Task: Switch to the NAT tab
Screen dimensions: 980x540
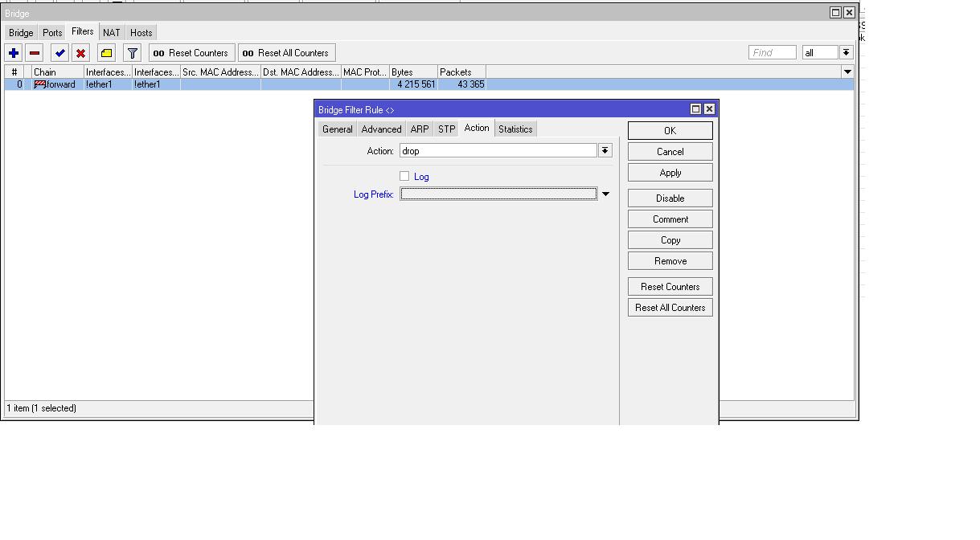Action: 112,33
